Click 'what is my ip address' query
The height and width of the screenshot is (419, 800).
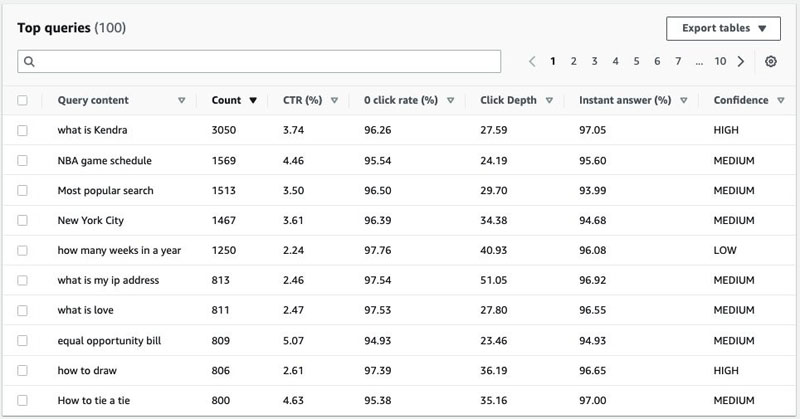click(108, 280)
